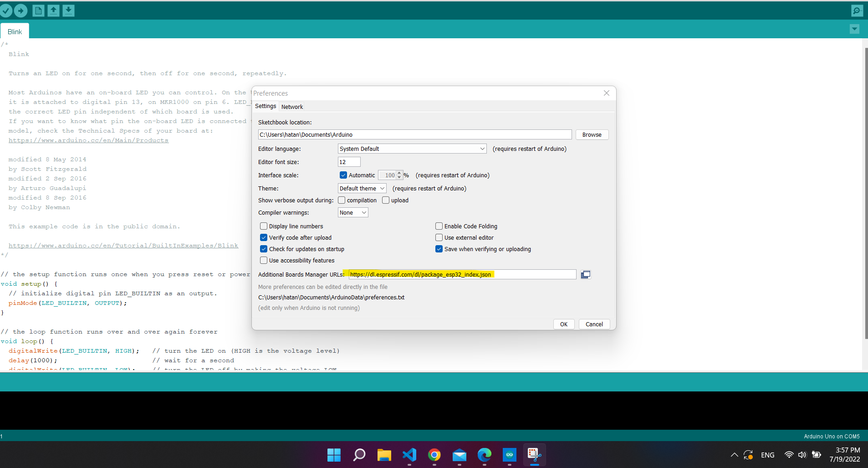Open the arduino.cc Main/Products link in the editor

[x=88, y=140]
